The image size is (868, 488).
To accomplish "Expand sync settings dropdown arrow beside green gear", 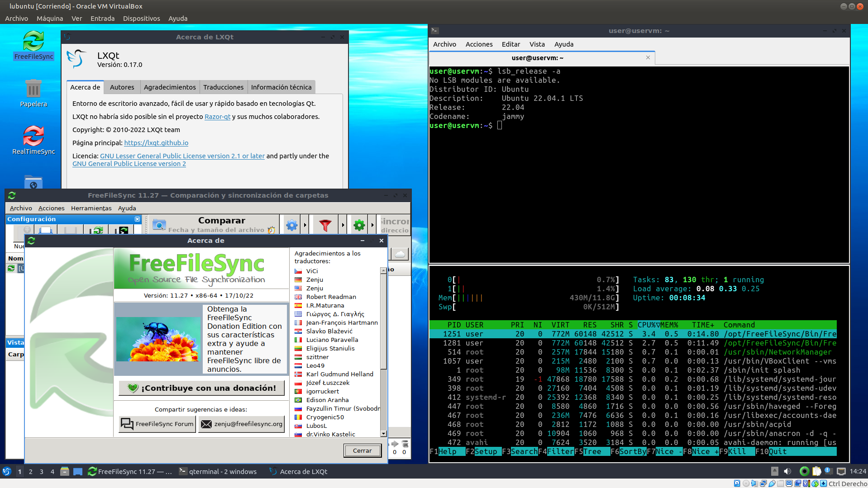I will tap(372, 225).
